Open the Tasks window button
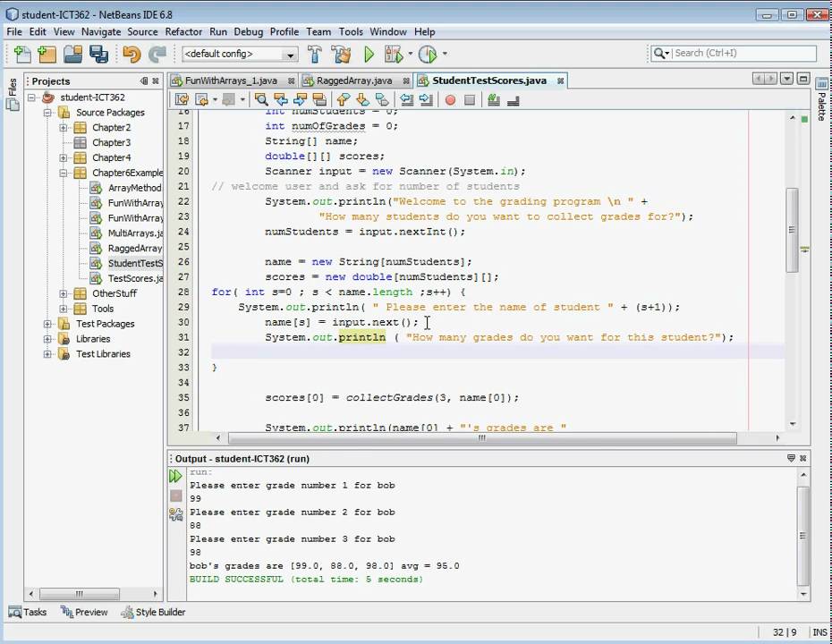The image size is (832, 644). point(28,612)
